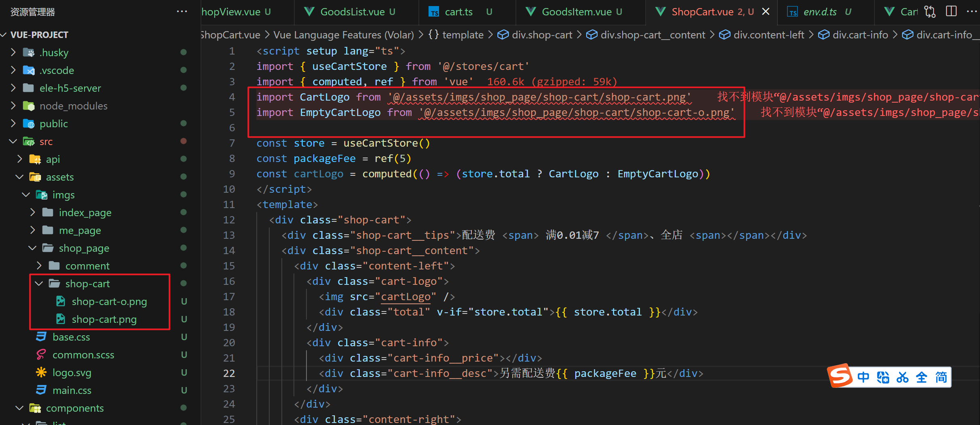Screen dimensions: 980x425
Task: Click the Sogou input method S logo
Action: 840,376
